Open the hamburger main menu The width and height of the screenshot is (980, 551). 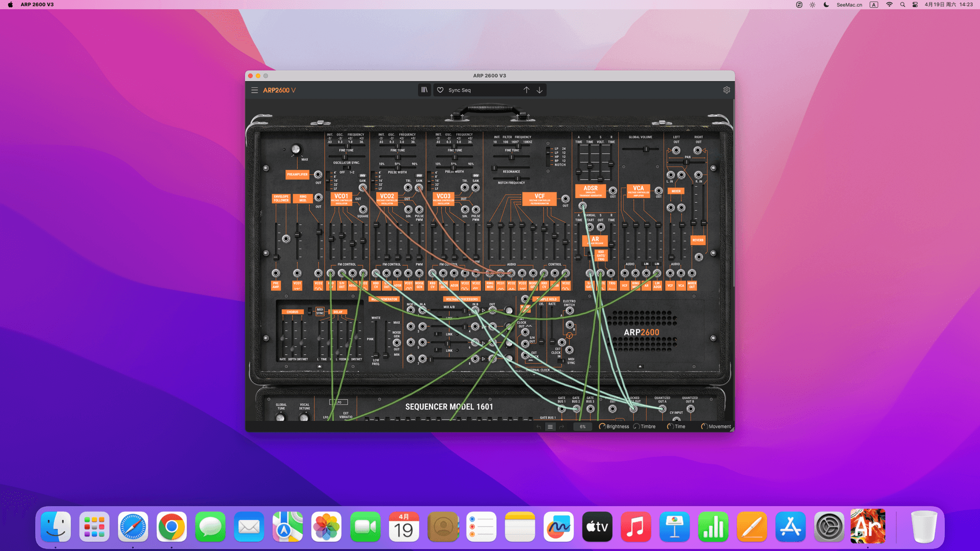coord(254,90)
